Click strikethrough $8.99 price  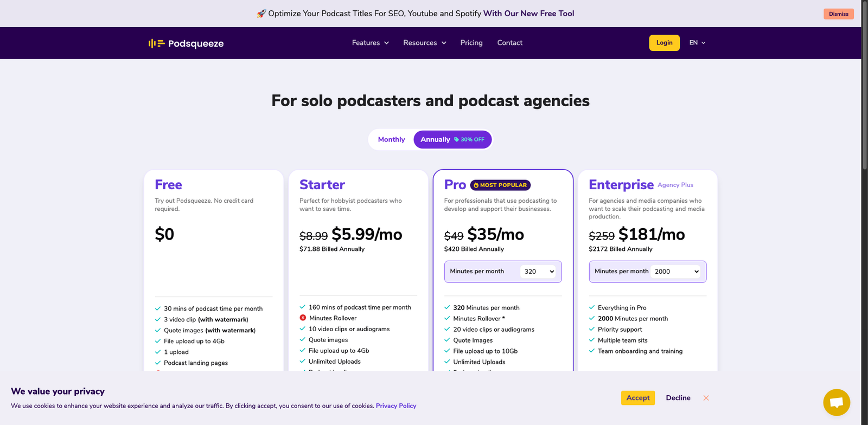click(x=314, y=236)
